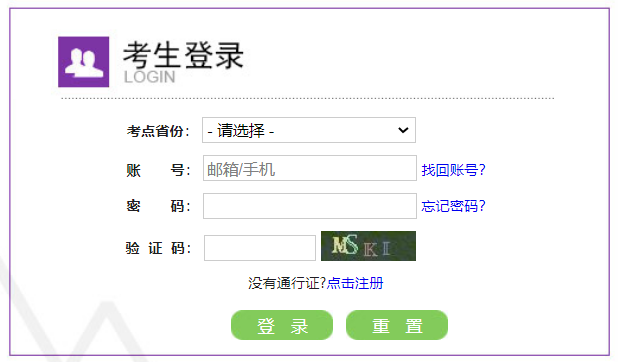Expand the chevron arrow in the 请选择 box
The width and height of the screenshot is (618, 362).
[403, 130]
